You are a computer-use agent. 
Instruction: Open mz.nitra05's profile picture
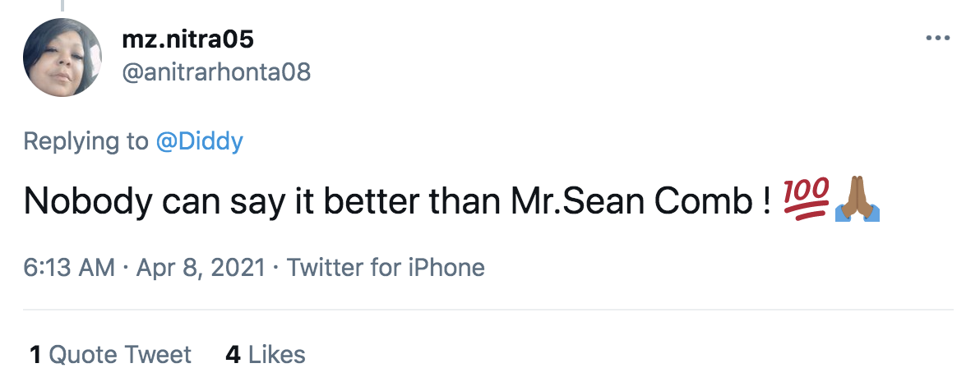62,55
